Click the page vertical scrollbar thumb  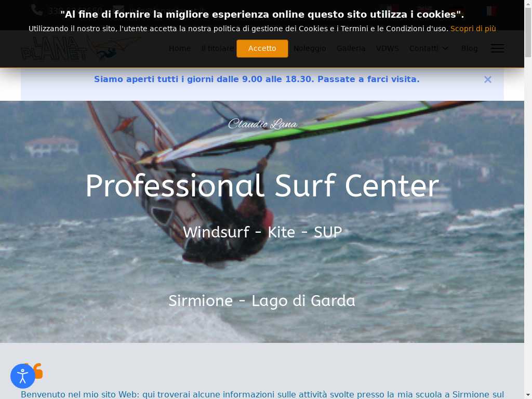[528, 32]
